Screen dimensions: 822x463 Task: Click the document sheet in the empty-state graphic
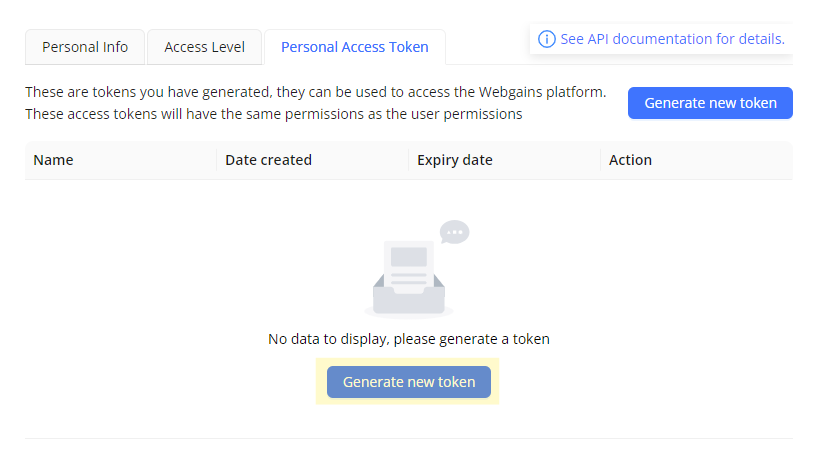click(409, 266)
